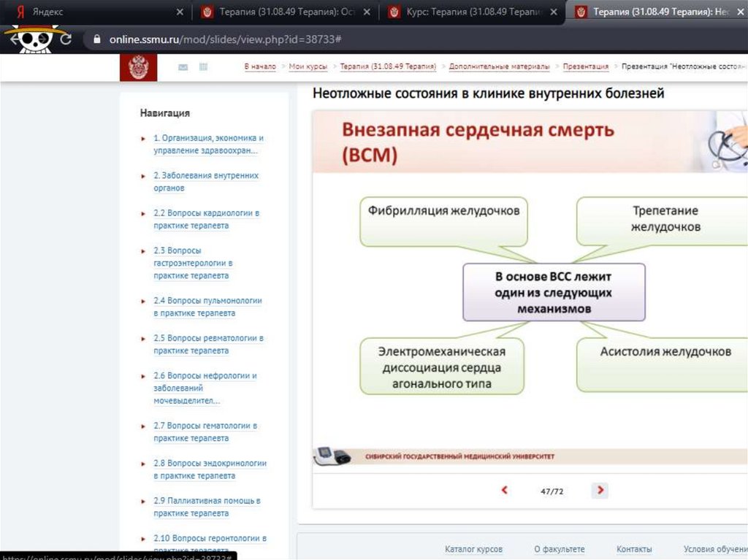This screenshot has width=748, height=560.
Task: Open '1. Организация, экономика и управление' link
Action: 208,144
